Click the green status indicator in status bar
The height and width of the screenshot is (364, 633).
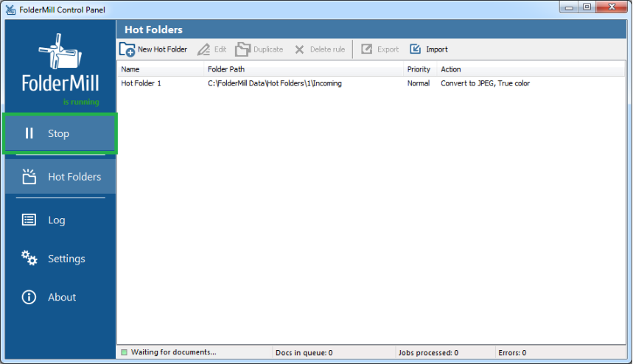[x=125, y=353]
